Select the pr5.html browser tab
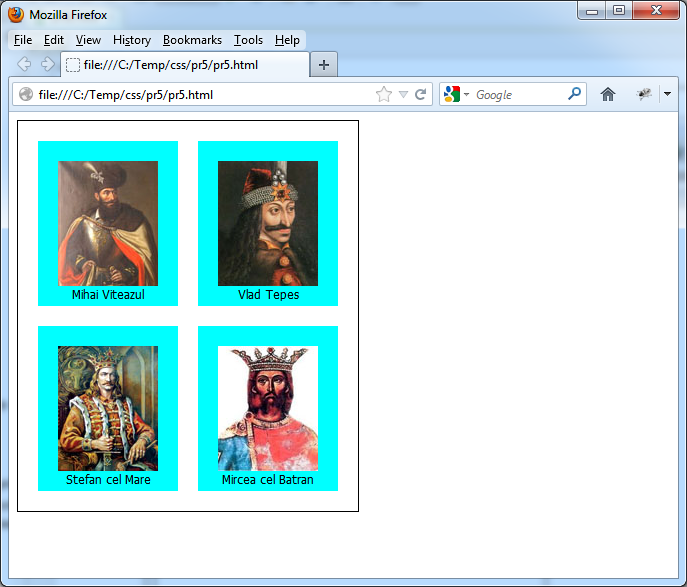Viewport: 687px width, 587px height. point(185,65)
